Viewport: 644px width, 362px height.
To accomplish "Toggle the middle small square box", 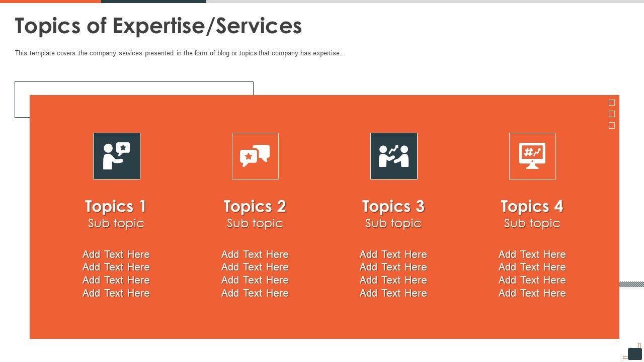I will click(612, 114).
